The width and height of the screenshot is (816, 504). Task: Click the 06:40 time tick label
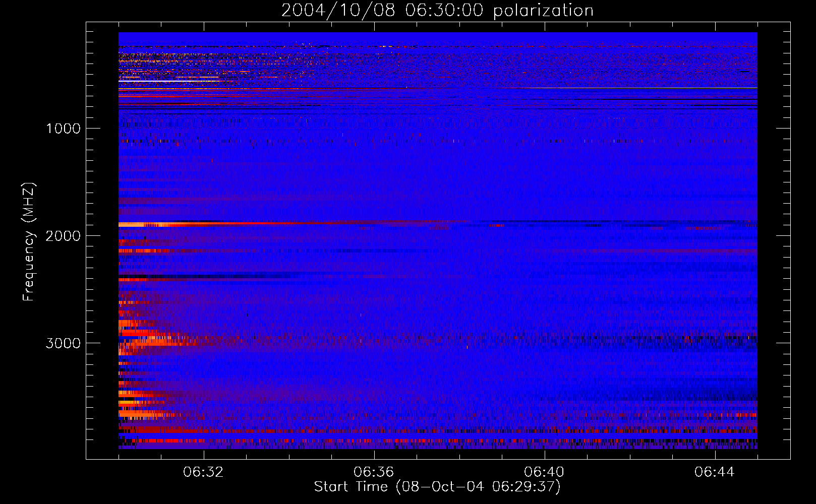pyautogui.click(x=544, y=472)
